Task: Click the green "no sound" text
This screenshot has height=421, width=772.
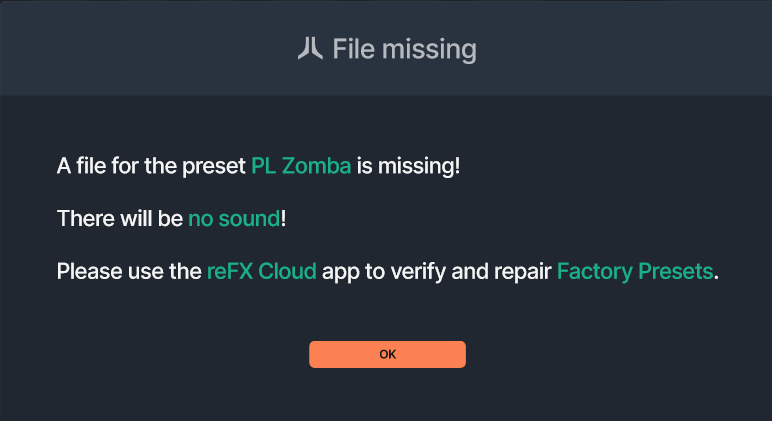Action: coord(234,218)
